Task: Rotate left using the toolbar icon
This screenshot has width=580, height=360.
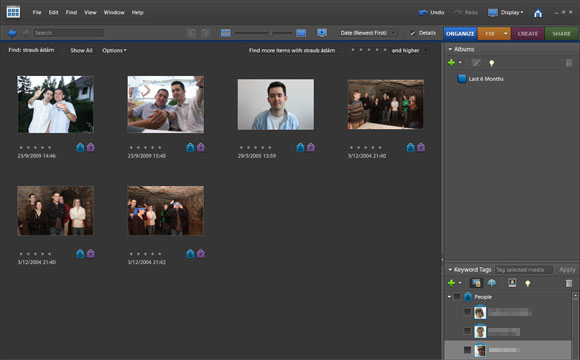Action: (191, 33)
